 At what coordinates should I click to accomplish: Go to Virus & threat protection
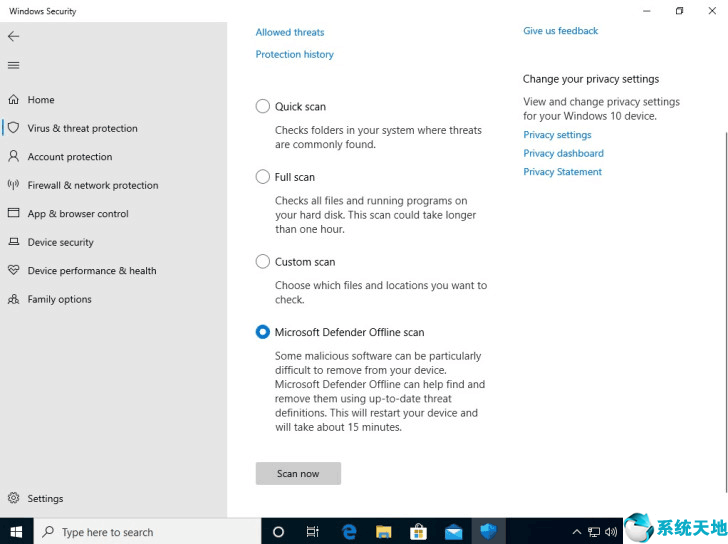113,128
